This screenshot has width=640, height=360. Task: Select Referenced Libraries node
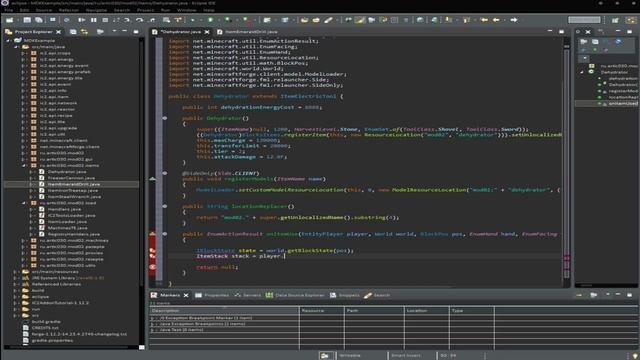(x=56, y=284)
